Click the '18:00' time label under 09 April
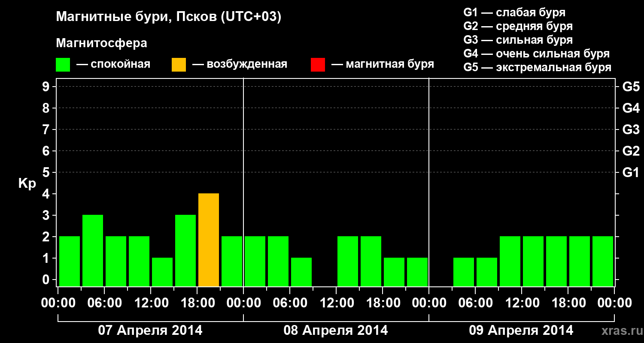Viewport: 644px width, 343px height. click(568, 303)
